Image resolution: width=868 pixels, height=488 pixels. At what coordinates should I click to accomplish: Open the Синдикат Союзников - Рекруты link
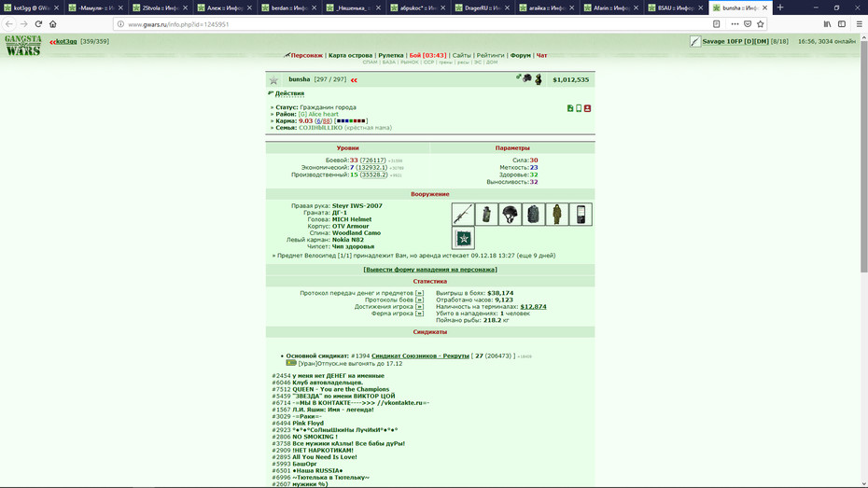tap(420, 356)
